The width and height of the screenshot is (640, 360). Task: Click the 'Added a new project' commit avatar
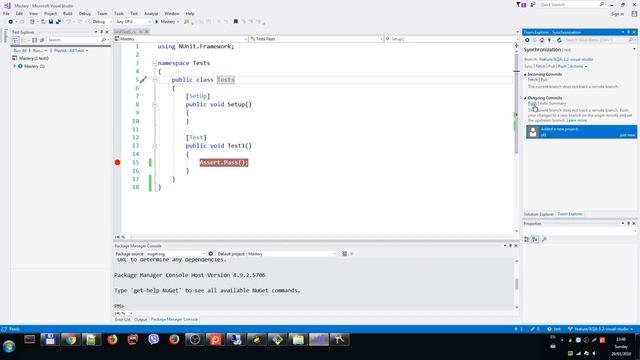pos(533,132)
